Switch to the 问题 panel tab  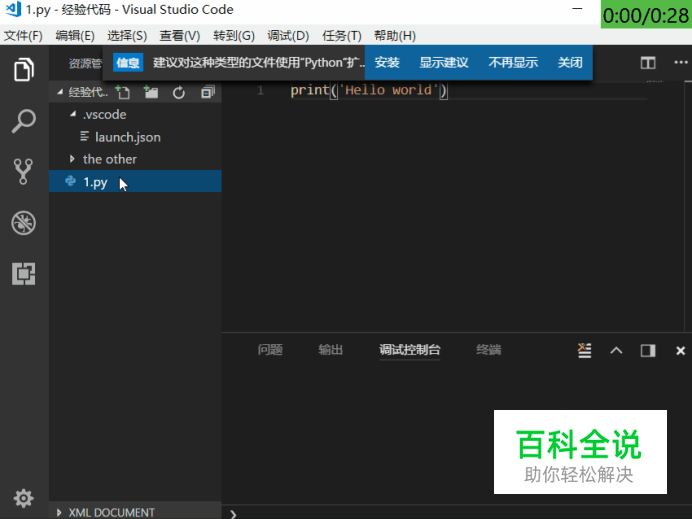pos(270,350)
